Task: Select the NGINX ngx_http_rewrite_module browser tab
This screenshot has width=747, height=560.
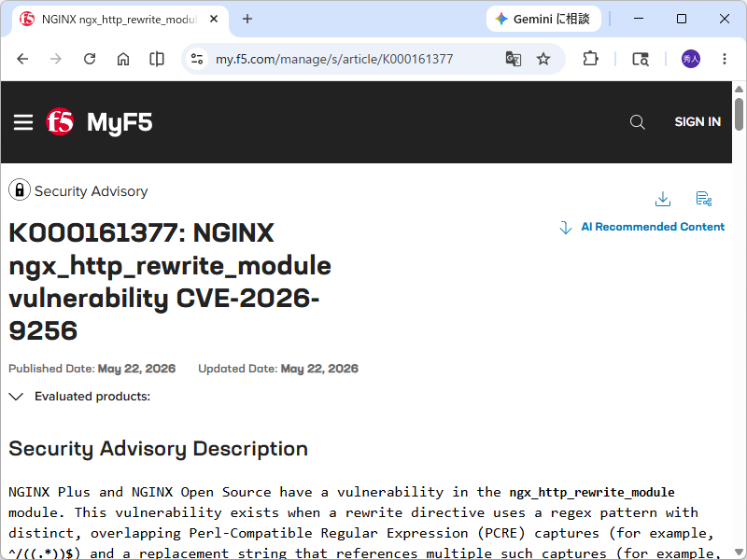Action: coord(120,19)
